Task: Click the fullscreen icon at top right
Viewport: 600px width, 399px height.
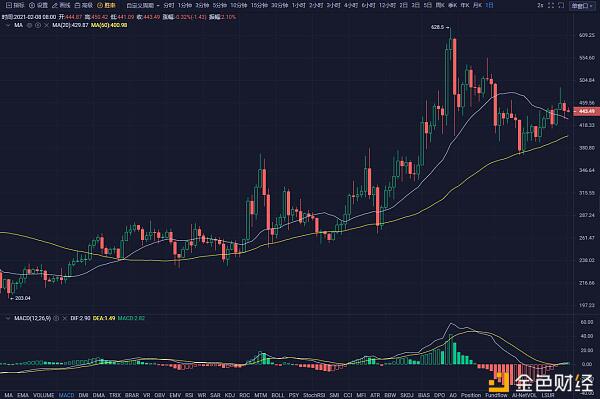Action: (551, 5)
